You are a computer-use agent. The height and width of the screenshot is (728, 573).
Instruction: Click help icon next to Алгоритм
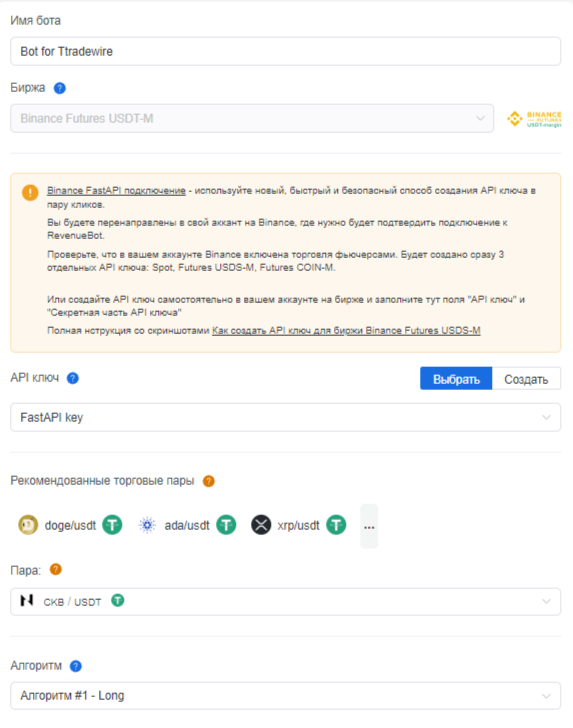[x=76, y=666]
